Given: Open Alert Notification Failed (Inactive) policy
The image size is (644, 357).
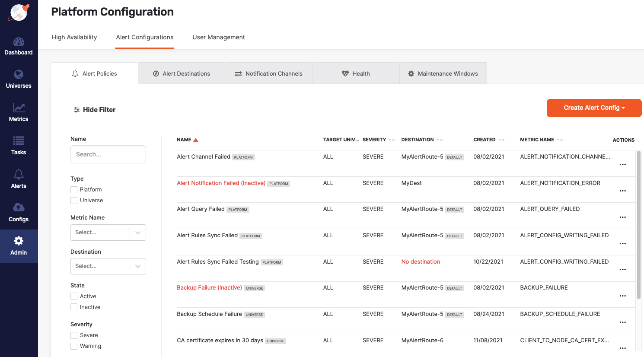Looking at the screenshot, I should pyautogui.click(x=221, y=183).
